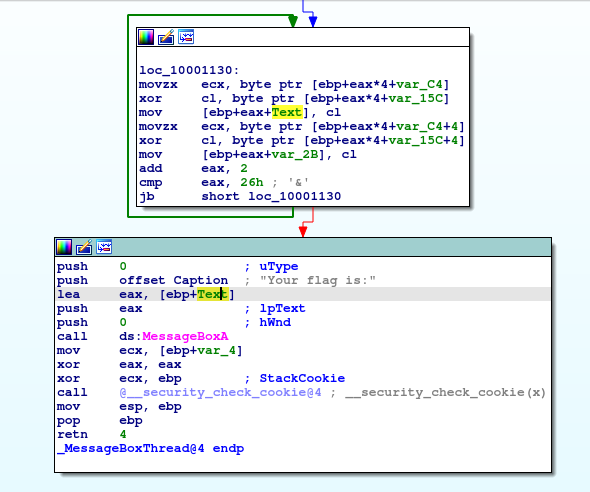
Task: Follow the jump target short loc_10001130
Action: [x=271, y=196]
